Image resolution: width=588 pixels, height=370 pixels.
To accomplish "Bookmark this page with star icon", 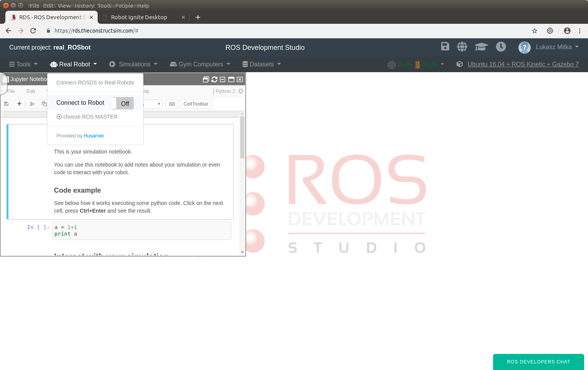I will click(535, 31).
